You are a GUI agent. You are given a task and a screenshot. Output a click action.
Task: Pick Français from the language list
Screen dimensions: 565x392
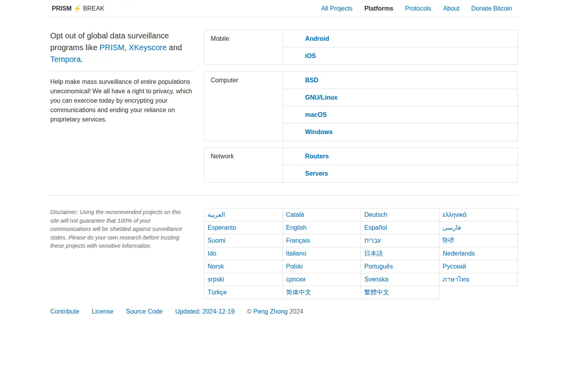(x=298, y=241)
